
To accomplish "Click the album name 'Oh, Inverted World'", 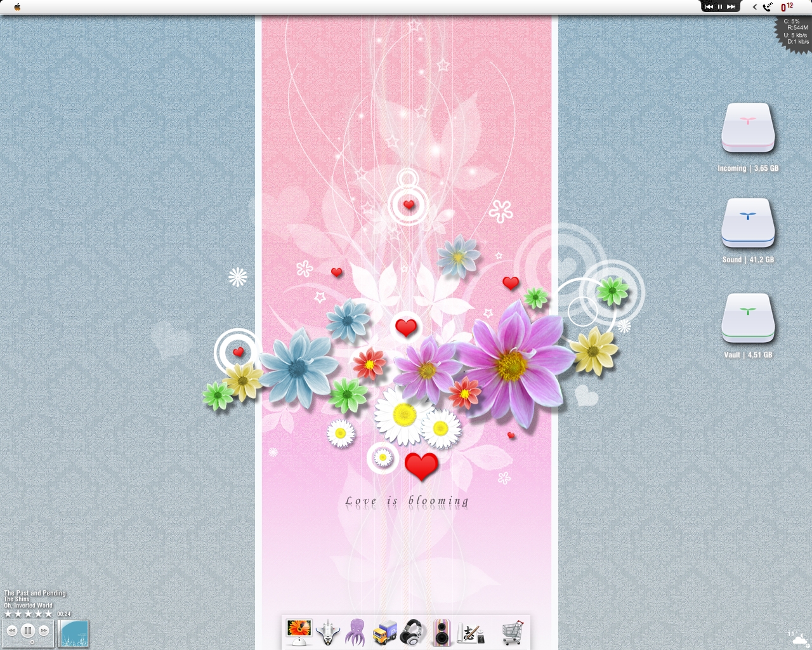I will tap(29, 606).
